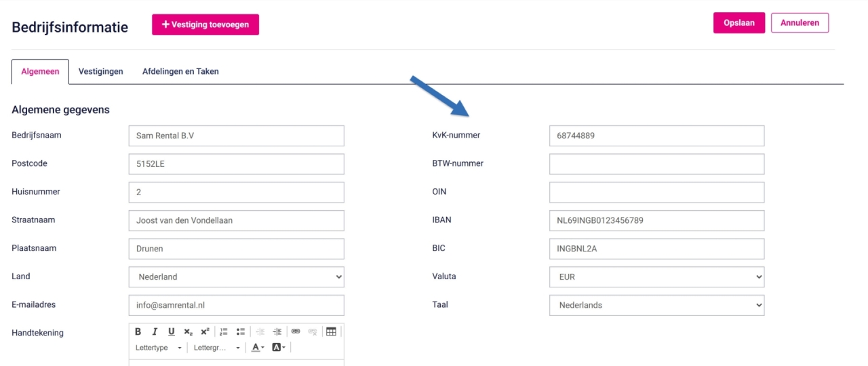Insert a table into the signature
This screenshot has width=868, height=366.
pos(331,331)
